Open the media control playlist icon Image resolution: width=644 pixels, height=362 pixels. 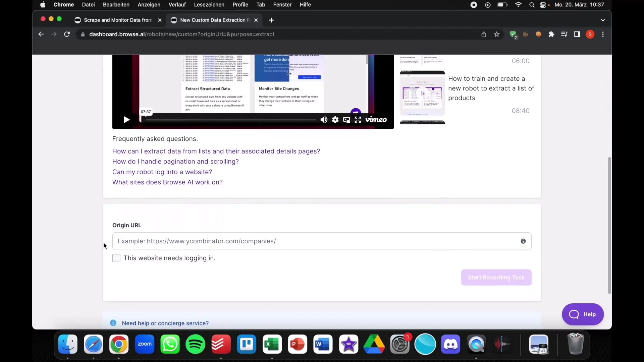[564, 34]
